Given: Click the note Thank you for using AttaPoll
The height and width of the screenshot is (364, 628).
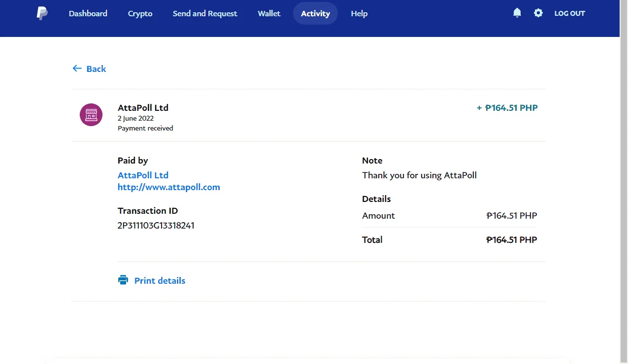Looking at the screenshot, I should click(420, 175).
